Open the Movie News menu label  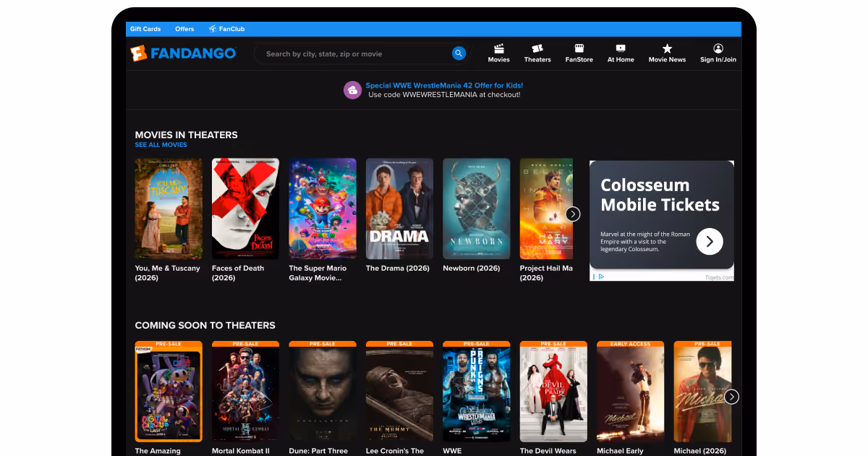(x=667, y=59)
